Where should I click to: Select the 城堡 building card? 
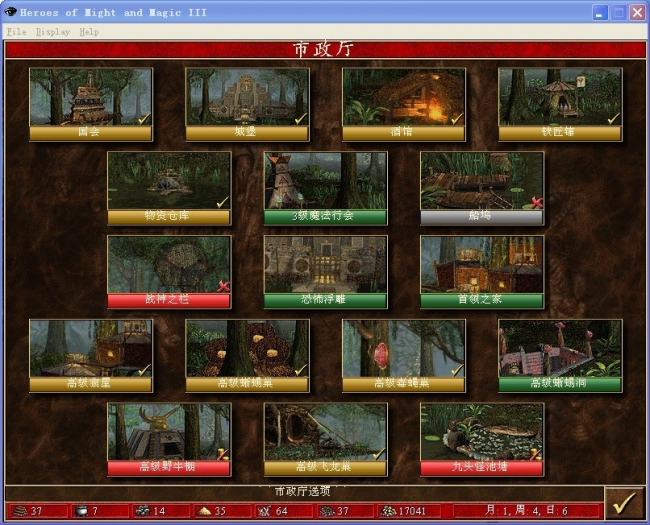pos(247,105)
